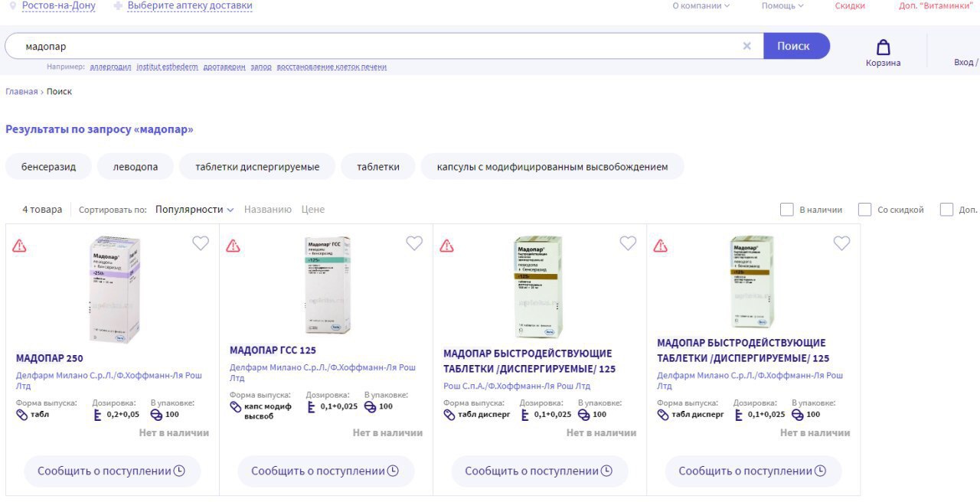The height and width of the screenshot is (502, 980).
Task: Open the Скидки top menu link
Action: [850, 5]
